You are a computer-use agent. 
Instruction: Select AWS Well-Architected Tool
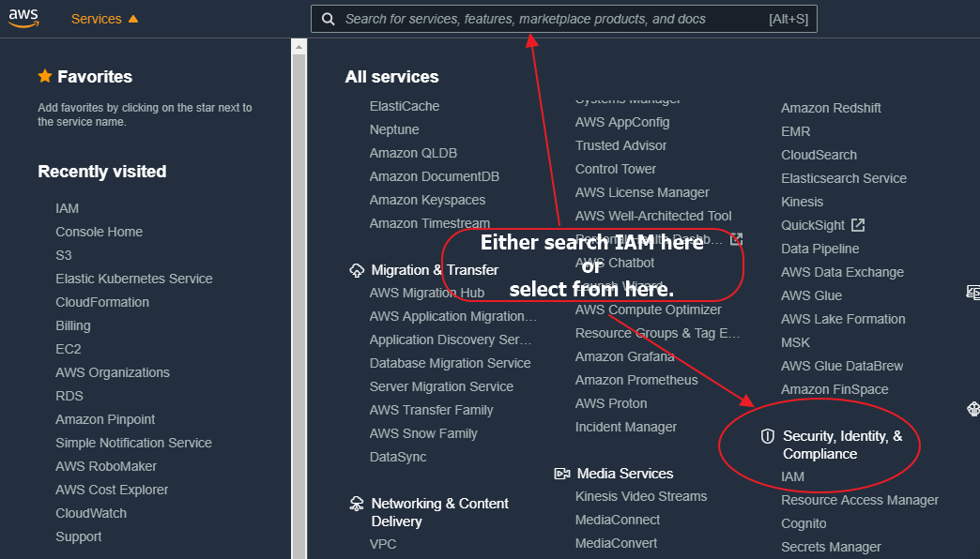click(x=653, y=216)
